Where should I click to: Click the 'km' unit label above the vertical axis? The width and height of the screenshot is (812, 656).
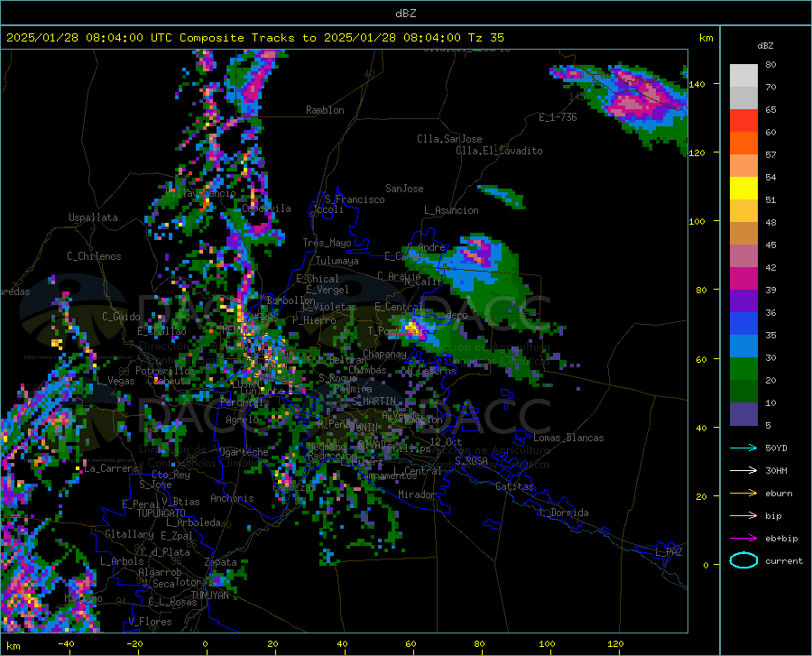pos(706,38)
